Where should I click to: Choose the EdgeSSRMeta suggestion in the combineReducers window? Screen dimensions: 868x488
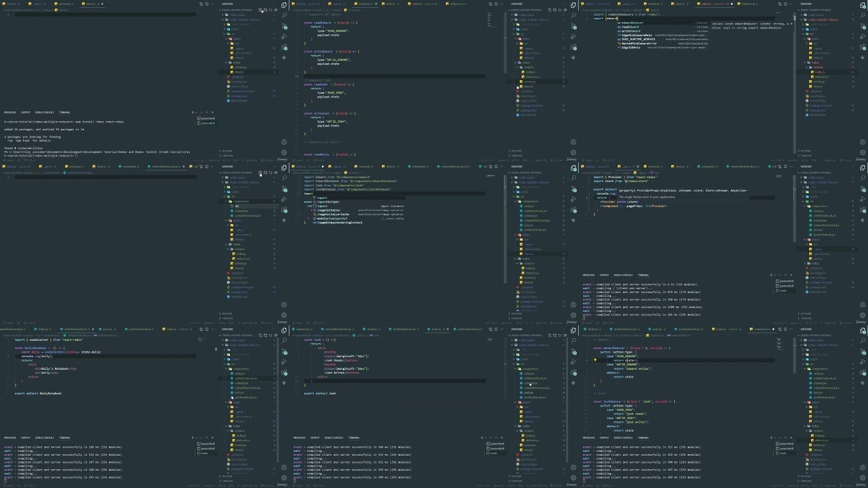tap(662, 47)
